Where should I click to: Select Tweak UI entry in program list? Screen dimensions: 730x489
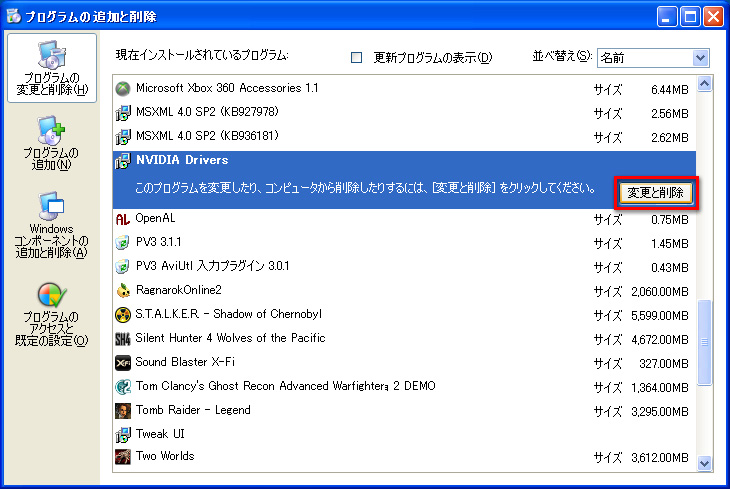pos(160,434)
